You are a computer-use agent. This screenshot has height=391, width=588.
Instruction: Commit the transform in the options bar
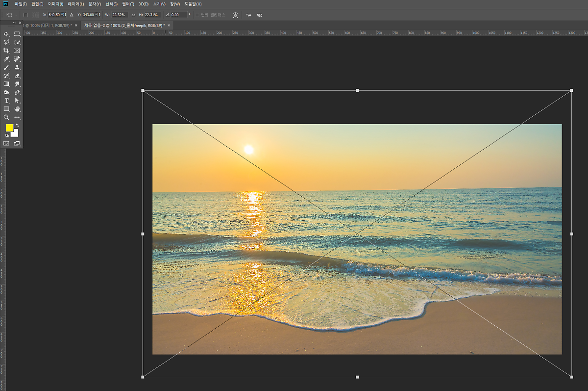click(x=260, y=15)
